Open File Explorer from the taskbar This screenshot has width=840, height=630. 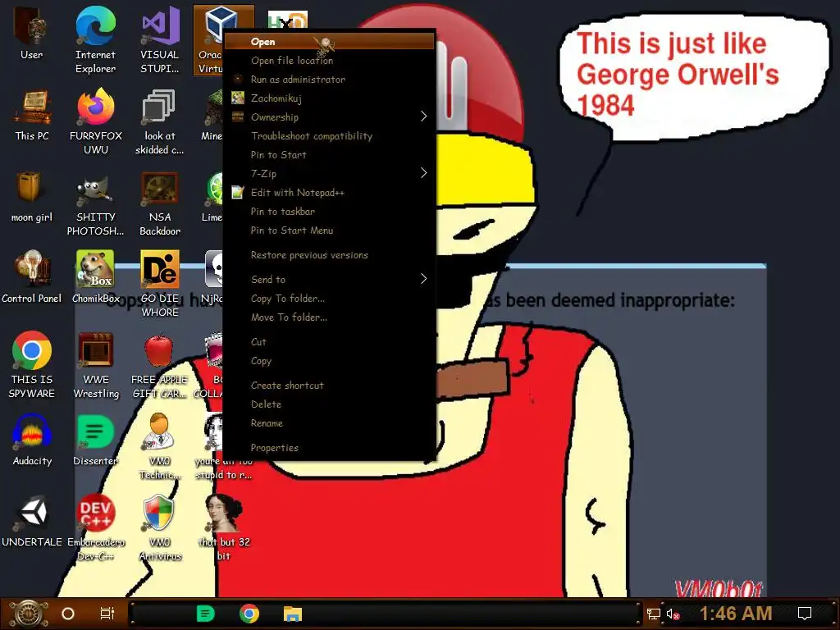pyautogui.click(x=293, y=614)
